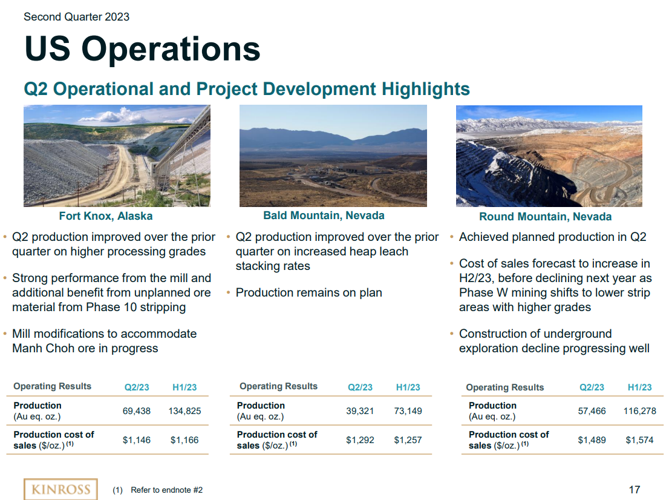Click 'Cost of sales forecast to increase' bullet
Viewport: 669px width, 500px height.
(556, 285)
